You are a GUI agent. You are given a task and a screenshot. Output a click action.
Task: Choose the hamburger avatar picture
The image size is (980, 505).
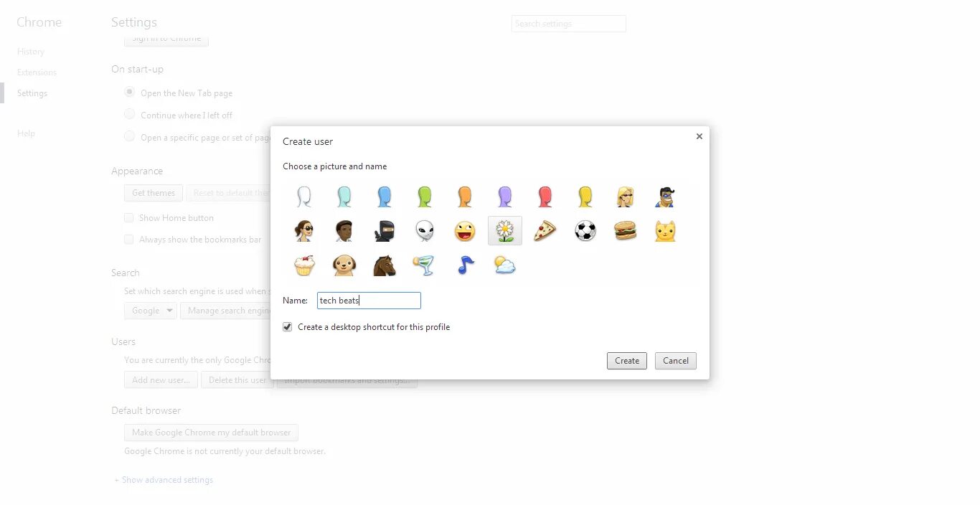point(626,231)
